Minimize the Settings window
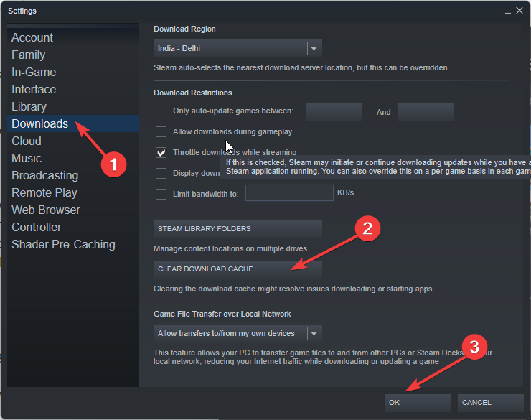531x420 pixels. pos(507,11)
